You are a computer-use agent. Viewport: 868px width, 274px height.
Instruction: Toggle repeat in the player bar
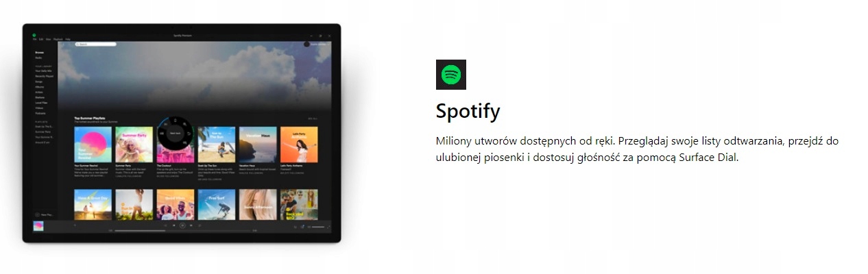point(200,225)
